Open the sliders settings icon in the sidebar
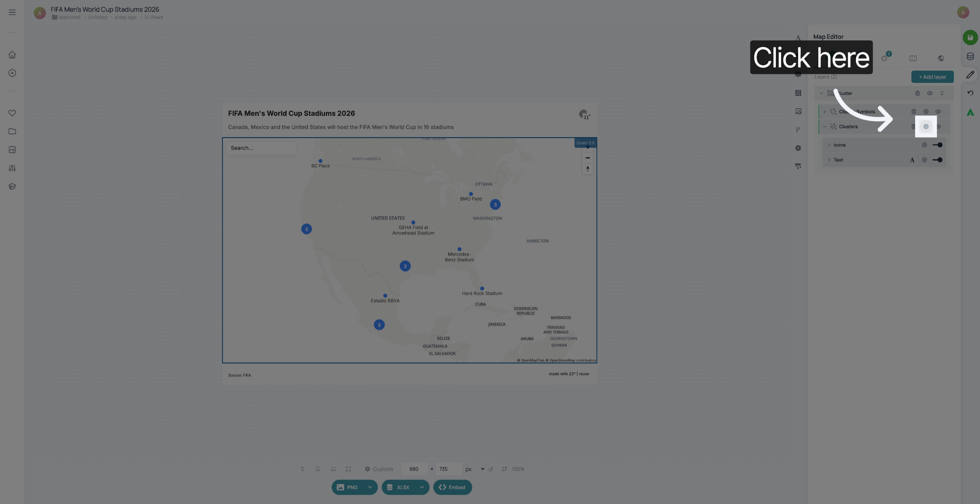 (12, 168)
